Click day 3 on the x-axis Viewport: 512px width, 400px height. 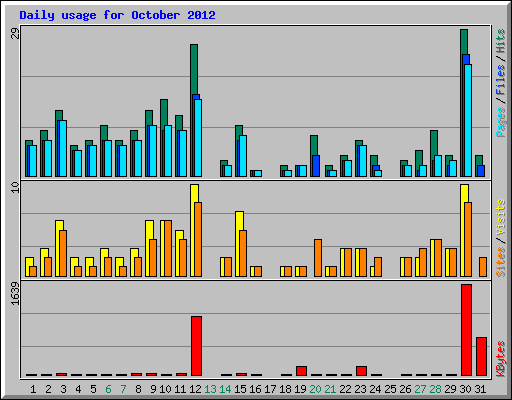(x=63, y=389)
